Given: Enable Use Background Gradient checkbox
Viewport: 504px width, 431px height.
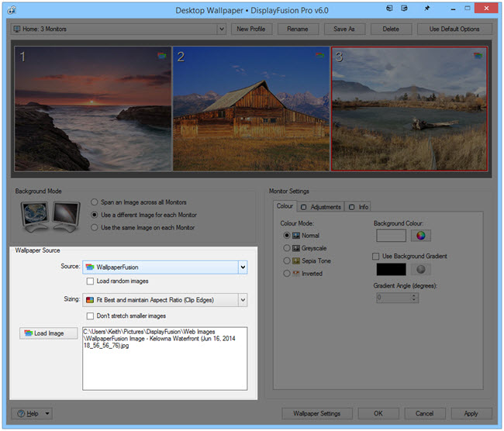Looking at the screenshot, I should 375,256.
